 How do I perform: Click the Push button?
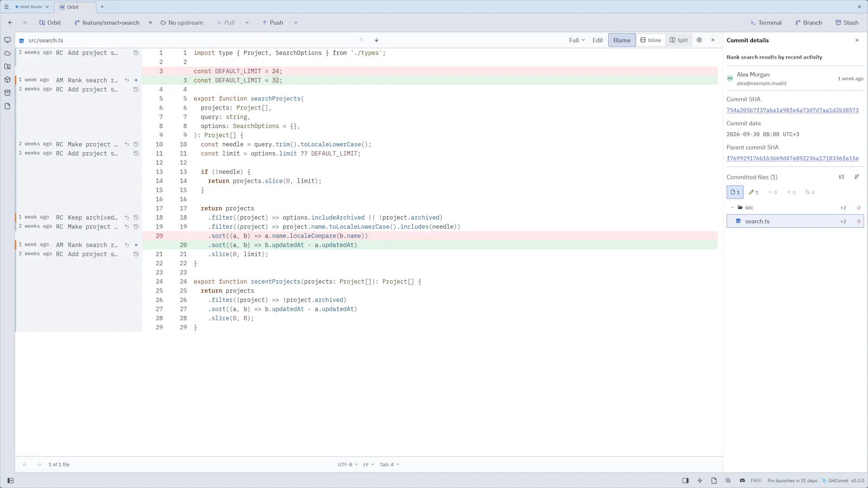[272, 23]
